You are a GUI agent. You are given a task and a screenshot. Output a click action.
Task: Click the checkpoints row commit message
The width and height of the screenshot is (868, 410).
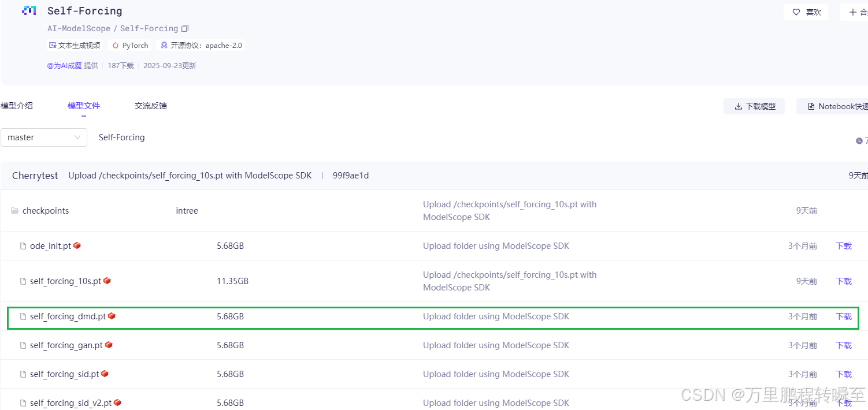coord(510,211)
